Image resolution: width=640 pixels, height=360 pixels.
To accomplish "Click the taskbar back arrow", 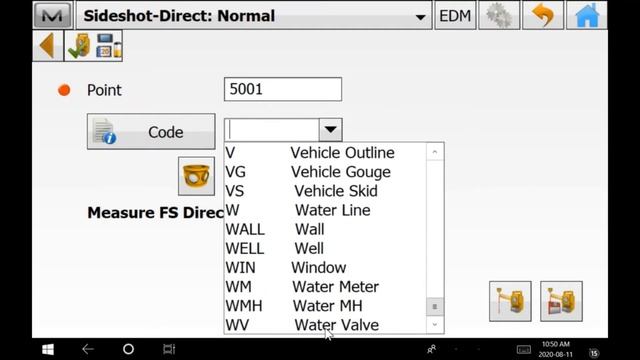I will 88,349.
